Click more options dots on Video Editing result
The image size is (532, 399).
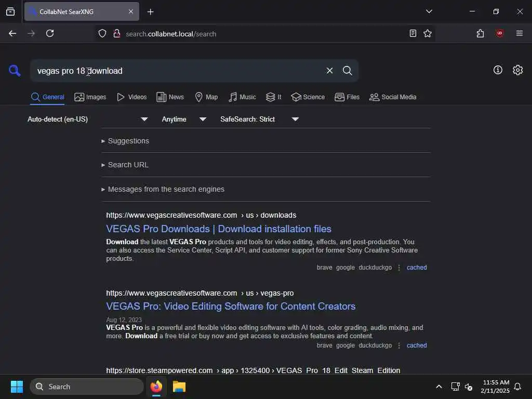click(x=399, y=345)
